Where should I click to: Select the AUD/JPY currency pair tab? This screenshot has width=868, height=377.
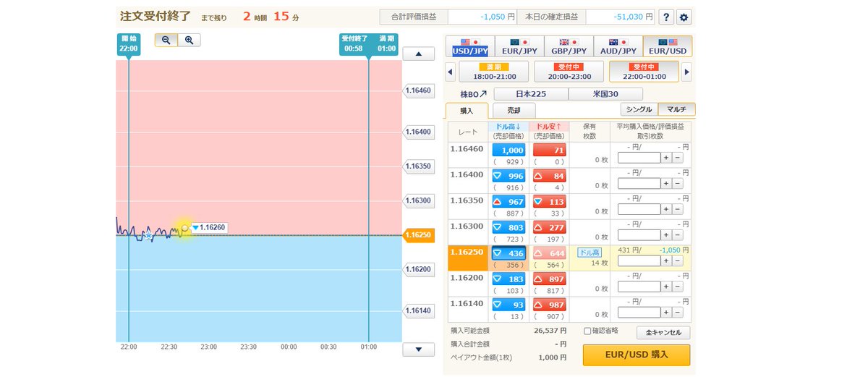[x=618, y=46]
